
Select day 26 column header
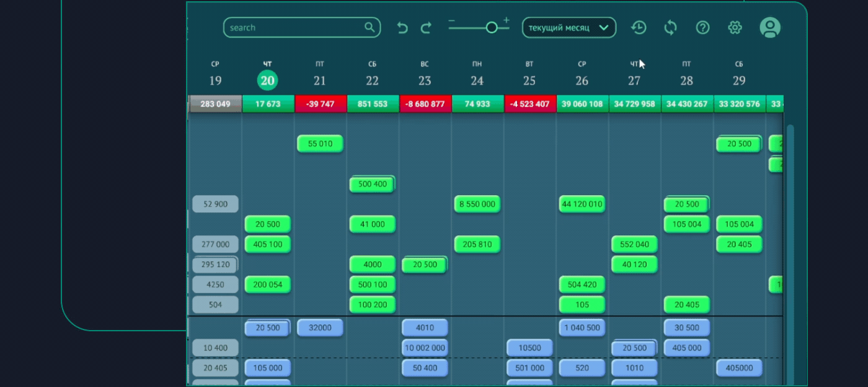582,80
